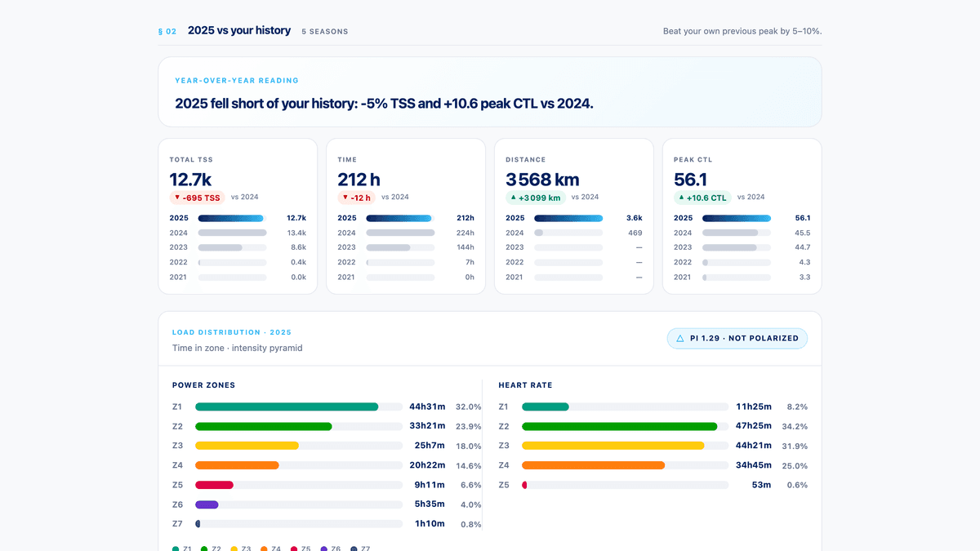Viewport: 980px width, 551px height.
Task: Click the 9h11m power Z5 time
Action: click(x=430, y=485)
